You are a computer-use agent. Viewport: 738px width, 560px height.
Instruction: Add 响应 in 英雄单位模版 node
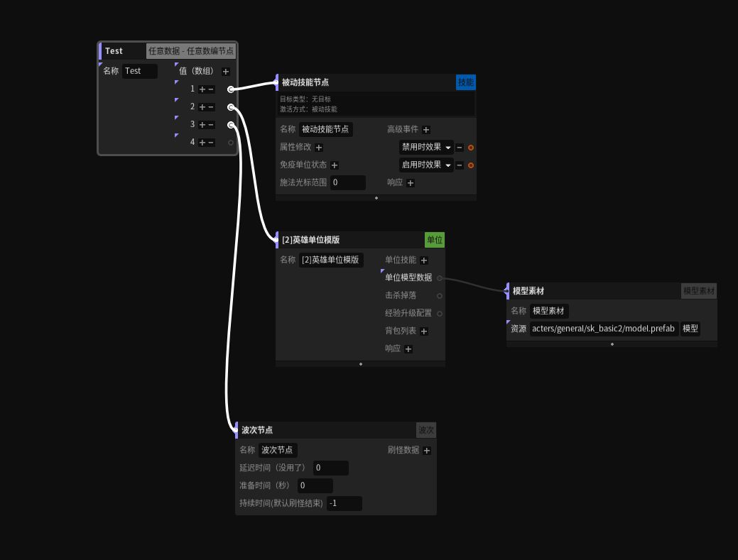point(408,349)
